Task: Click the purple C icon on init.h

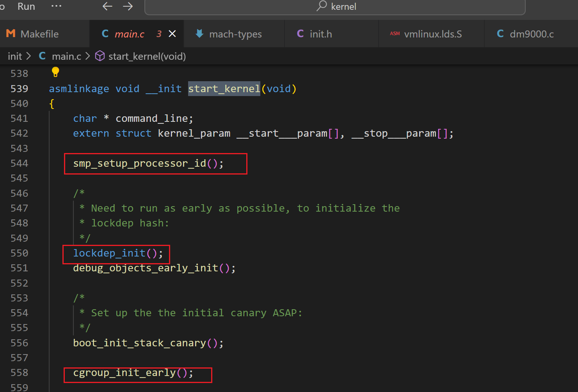Action: click(x=300, y=34)
